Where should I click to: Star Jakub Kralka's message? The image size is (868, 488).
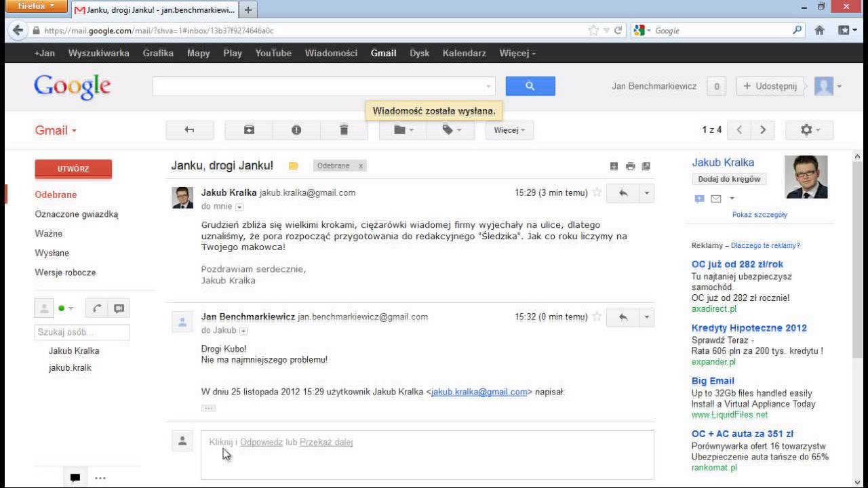(597, 192)
